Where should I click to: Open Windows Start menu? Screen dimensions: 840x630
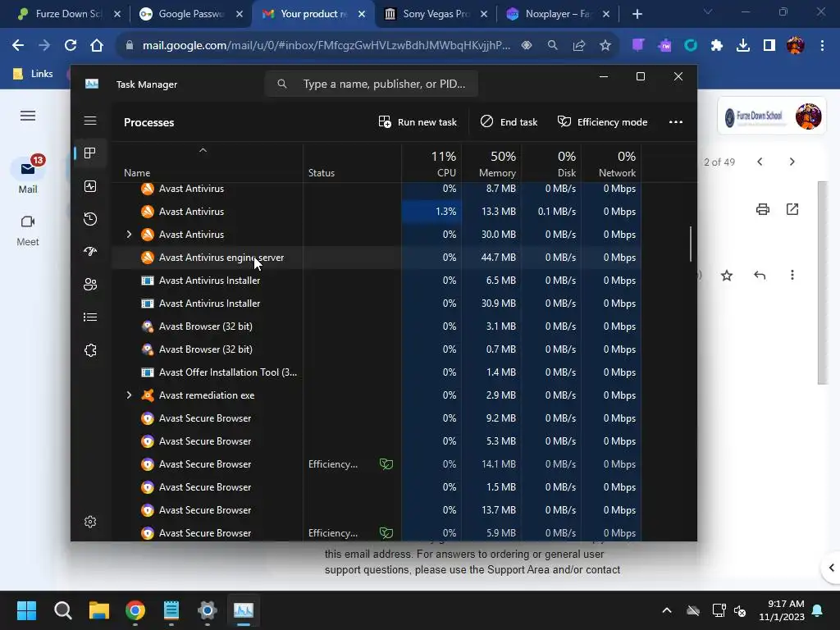pyautogui.click(x=26, y=610)
